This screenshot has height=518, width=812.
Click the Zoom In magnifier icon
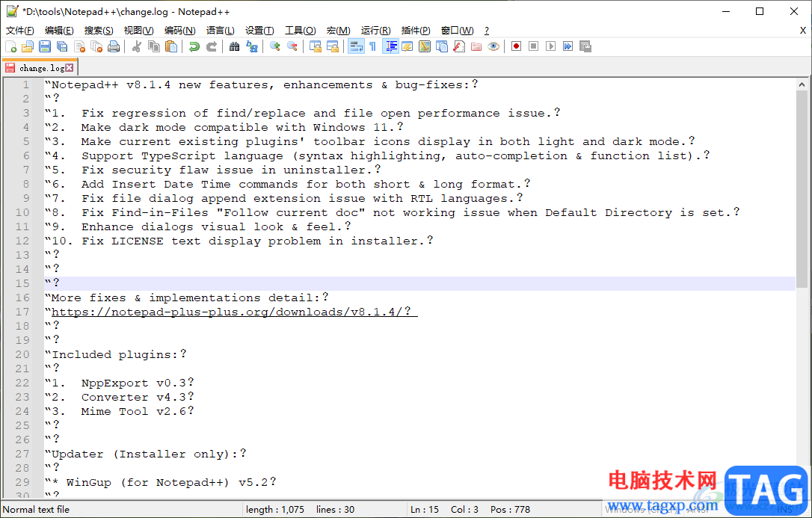[275, 46]
